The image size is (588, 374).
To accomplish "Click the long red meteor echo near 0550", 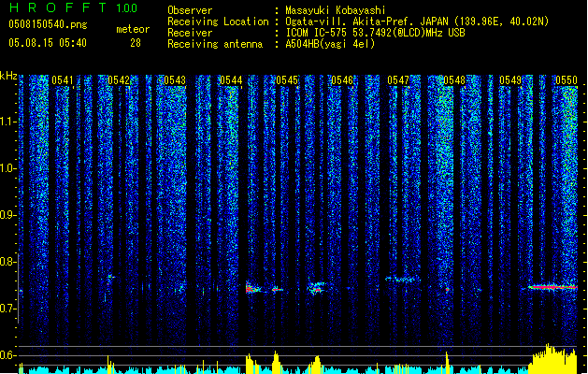I will click(x=552, y=287).
